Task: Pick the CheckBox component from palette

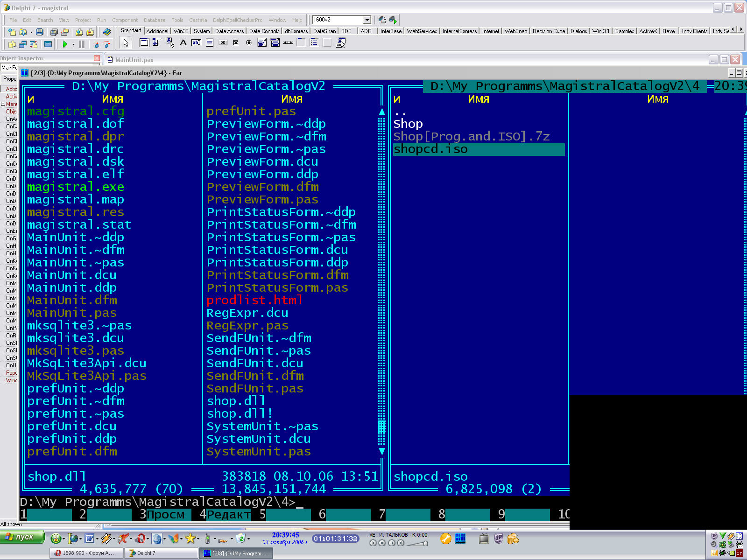Action: click(x=236, y=43)
